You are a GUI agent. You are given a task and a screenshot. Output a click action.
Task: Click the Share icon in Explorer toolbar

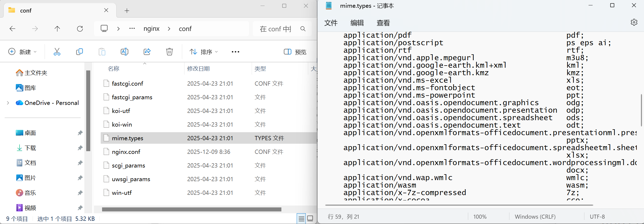[147, 52]
